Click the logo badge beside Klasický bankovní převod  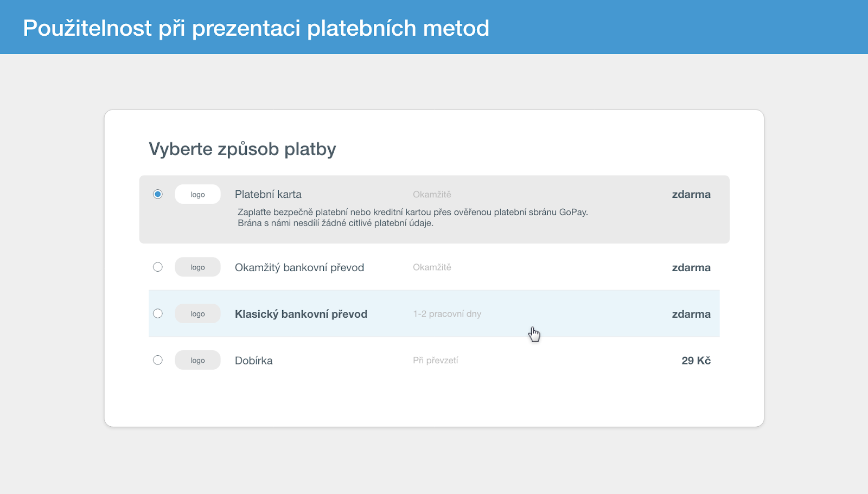[x=197, y=313]
